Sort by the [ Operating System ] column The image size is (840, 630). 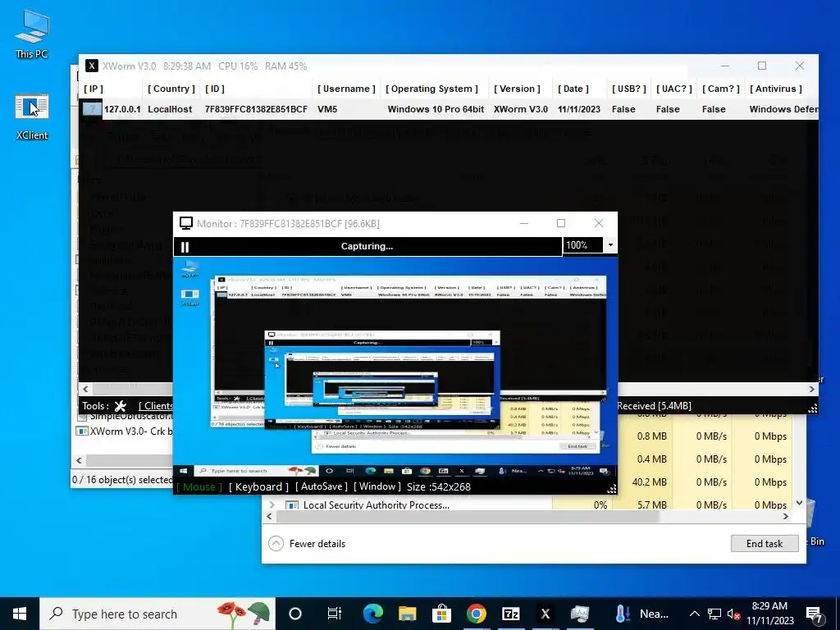tap(431, 89)
